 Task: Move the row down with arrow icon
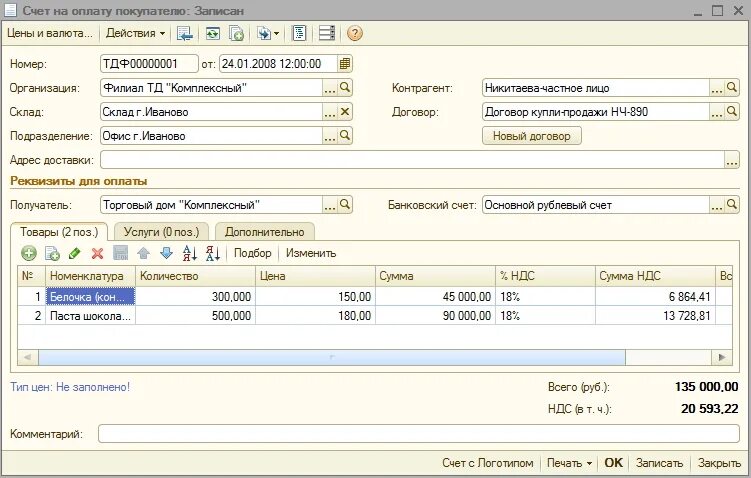tap(166, 253)
